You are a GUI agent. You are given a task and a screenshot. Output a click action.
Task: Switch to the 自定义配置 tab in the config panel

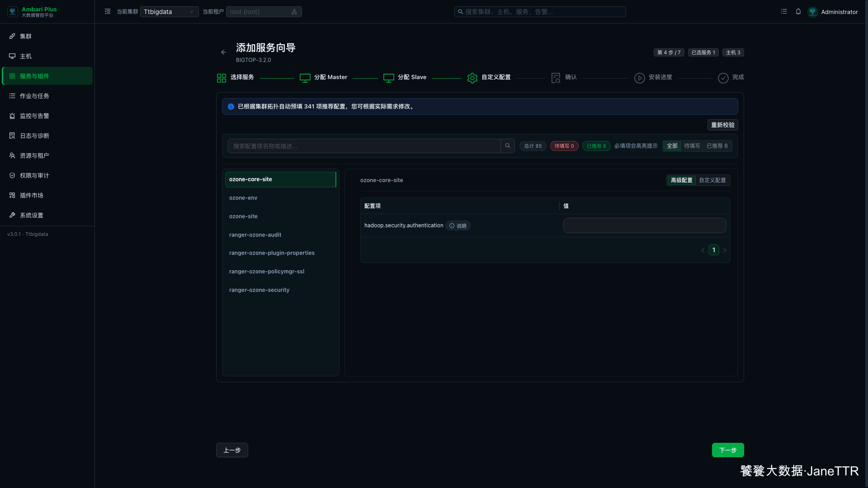coord(712,180)
